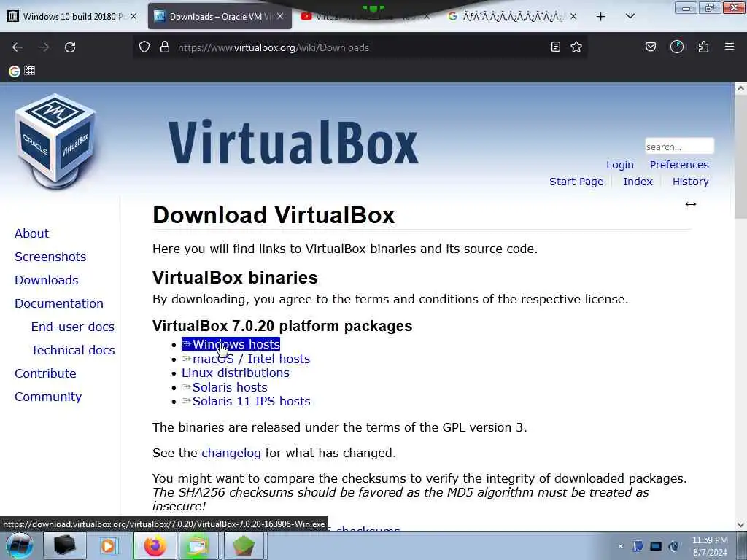
Task: Download the Solaris hosts package
Action: (x=225, y=387)
